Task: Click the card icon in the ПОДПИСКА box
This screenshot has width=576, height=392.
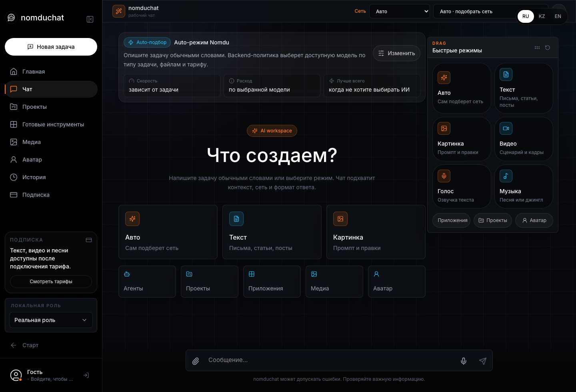Action: [89, 240]
